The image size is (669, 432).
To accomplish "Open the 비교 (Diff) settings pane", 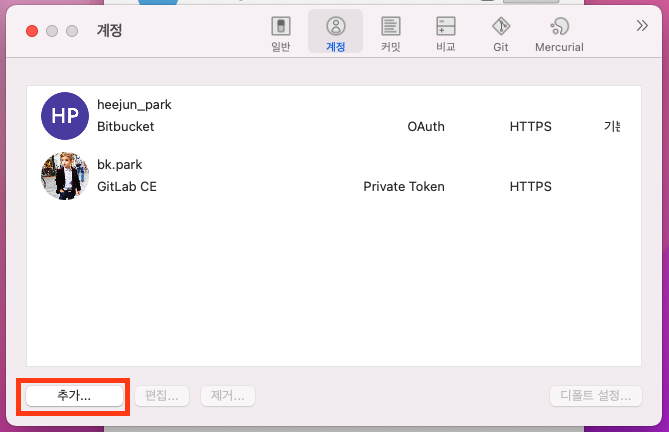I will pyautogui.click(x=446, y=34).
